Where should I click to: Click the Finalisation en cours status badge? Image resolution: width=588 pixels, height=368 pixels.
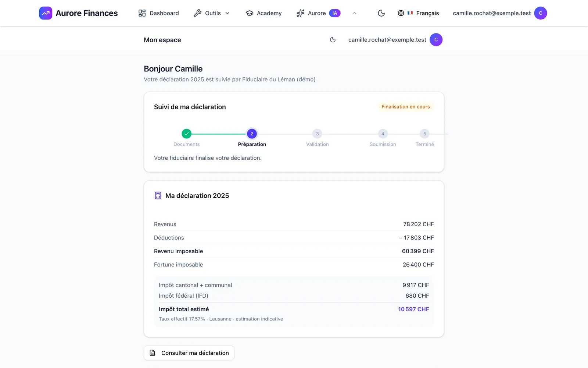point(406,107)
